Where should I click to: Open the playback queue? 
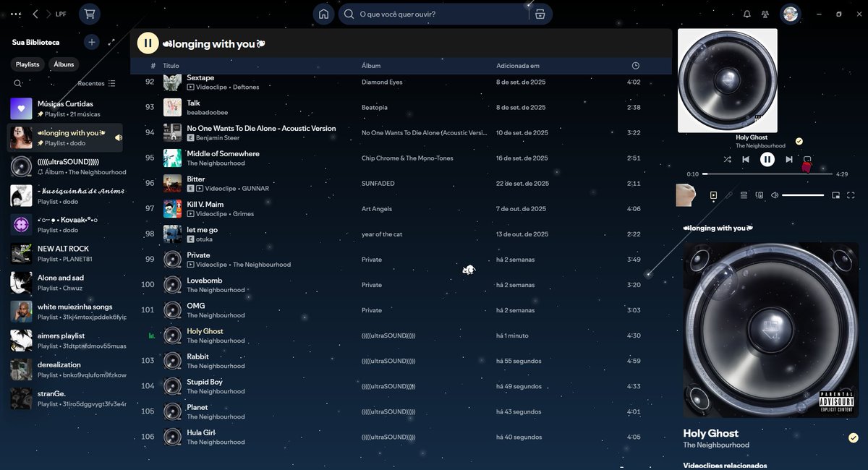[744, 195]
